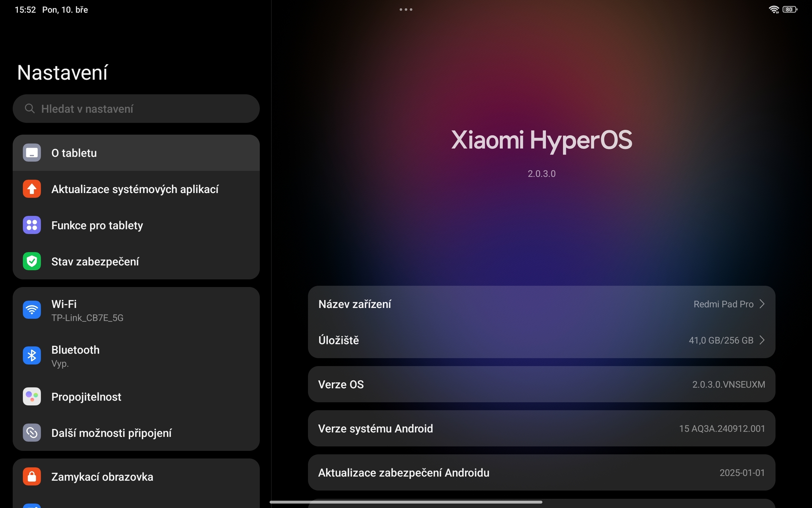
Task: Tap the battery indicator showing 80
Action: tap(790, 10)
